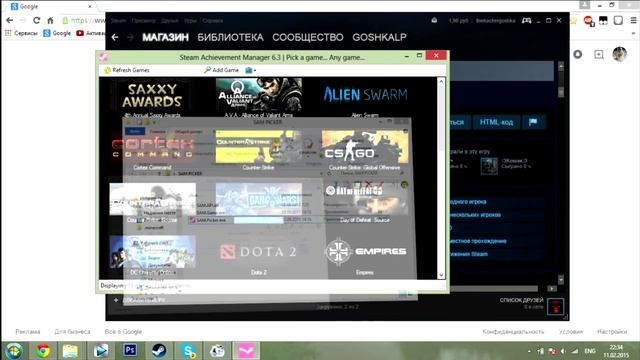
Task: Open Steam Big Picture mode gamepad icon
Action: point(527,20)
